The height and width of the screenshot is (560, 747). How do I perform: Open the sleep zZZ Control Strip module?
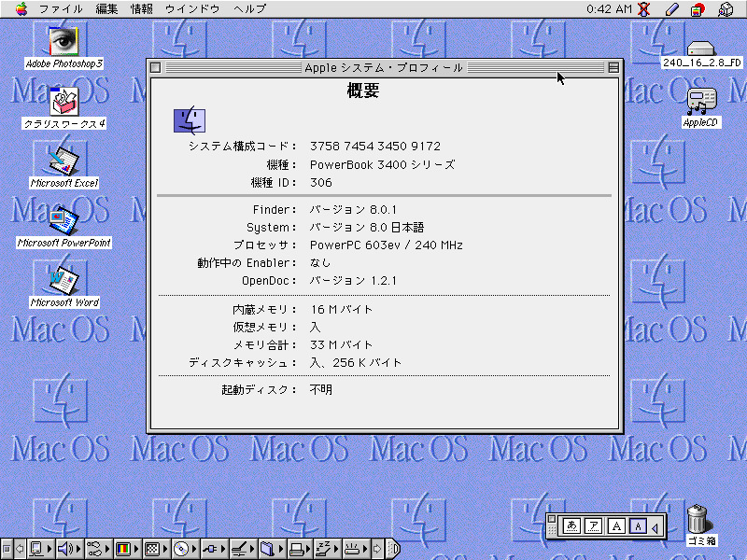pyautogui.click(x=329, y=549)
